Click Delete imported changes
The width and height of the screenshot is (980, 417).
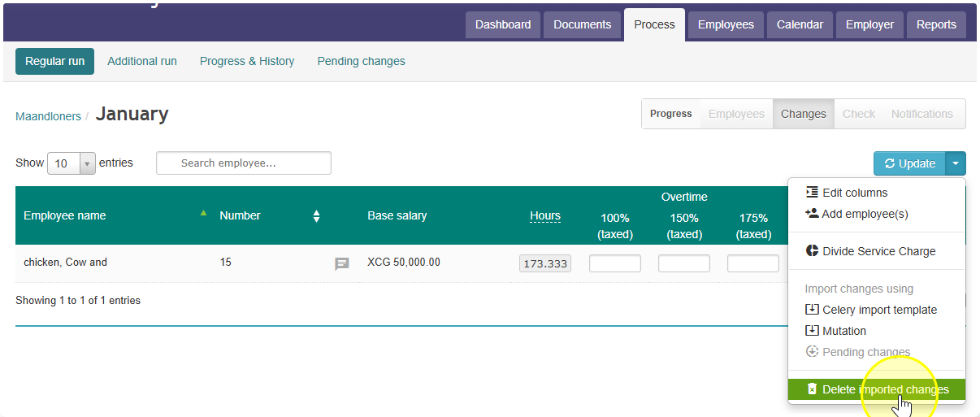(x=877, y=389)
